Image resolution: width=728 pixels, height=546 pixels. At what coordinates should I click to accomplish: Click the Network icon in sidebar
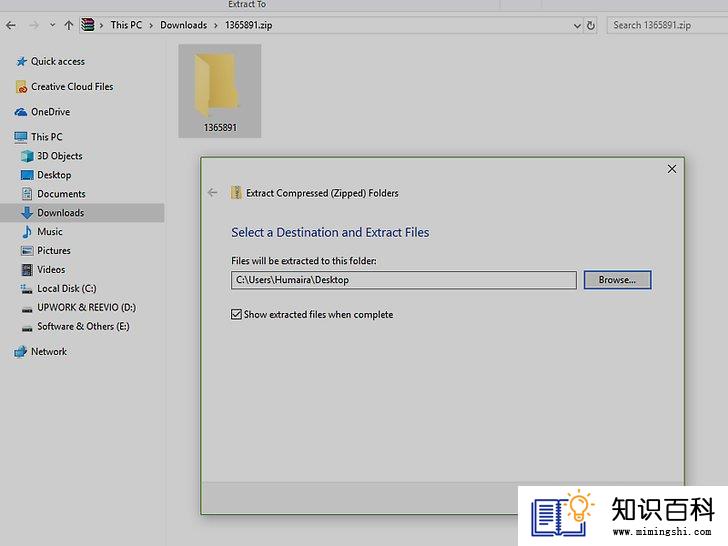20,352
